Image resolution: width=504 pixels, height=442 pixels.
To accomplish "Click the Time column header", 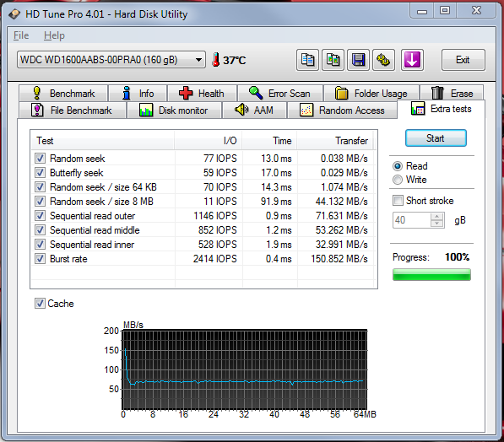I will coord(269,141).
